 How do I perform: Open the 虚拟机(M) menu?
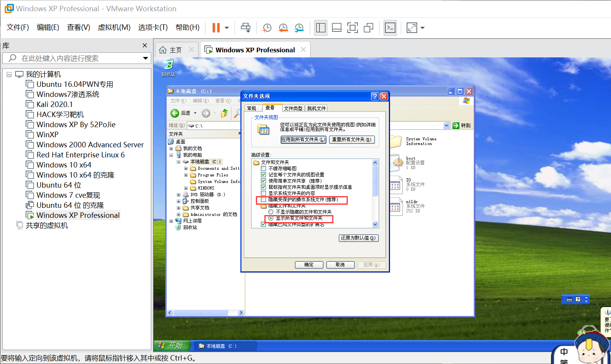[x=114, y=28]
